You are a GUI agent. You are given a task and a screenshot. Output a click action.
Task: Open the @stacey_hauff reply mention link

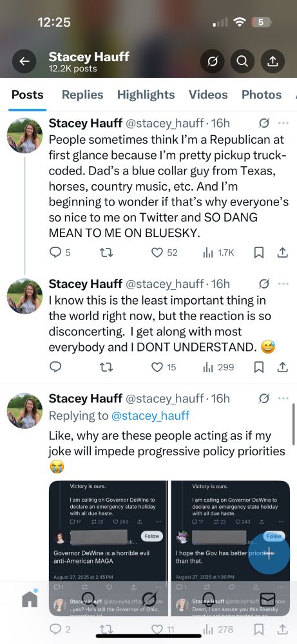tap(150, 415)
